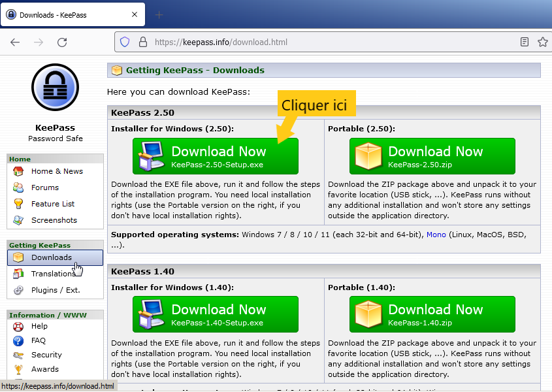Screen dimensions: 552x392
Task: View the Screenshots page link
Action: click(x=54, y=220)
